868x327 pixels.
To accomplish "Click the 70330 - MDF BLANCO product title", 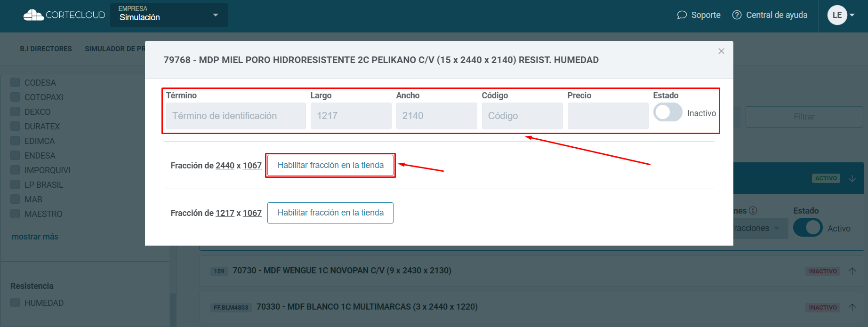I will (x=367, y=307).
